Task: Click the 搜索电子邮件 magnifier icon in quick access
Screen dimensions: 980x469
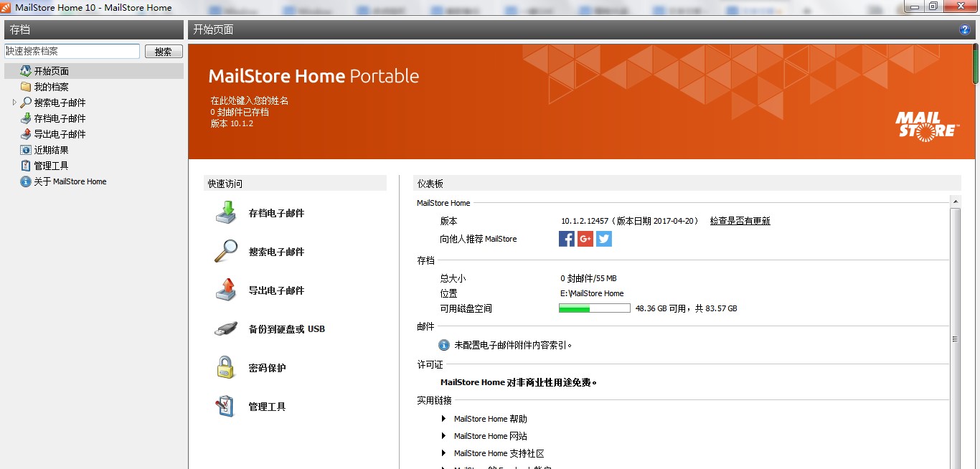Action: [x=227, y=252]
